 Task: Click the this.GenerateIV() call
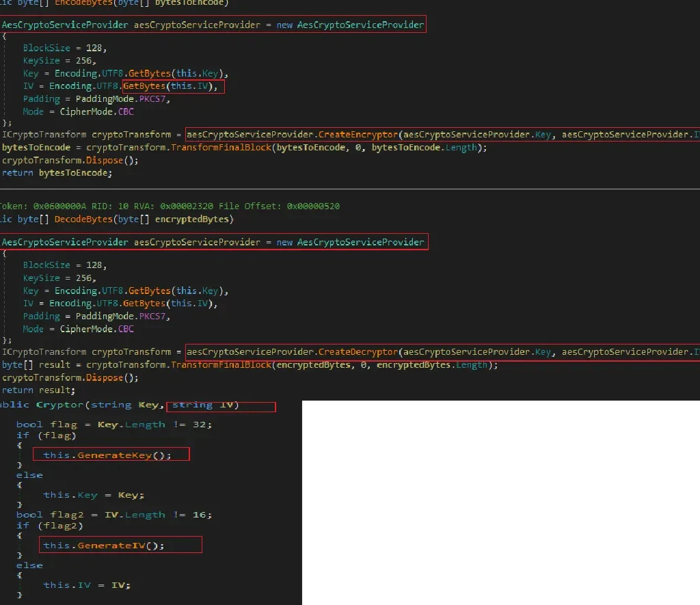coord(104,545)
